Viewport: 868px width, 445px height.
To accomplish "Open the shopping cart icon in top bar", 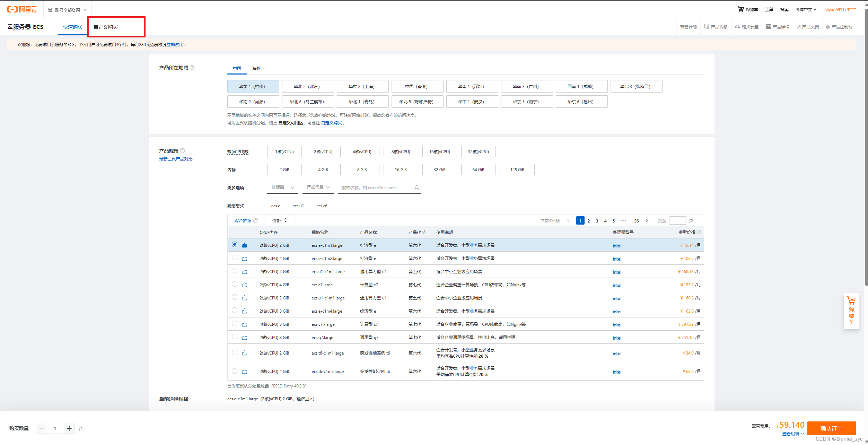I will point(740,9).
